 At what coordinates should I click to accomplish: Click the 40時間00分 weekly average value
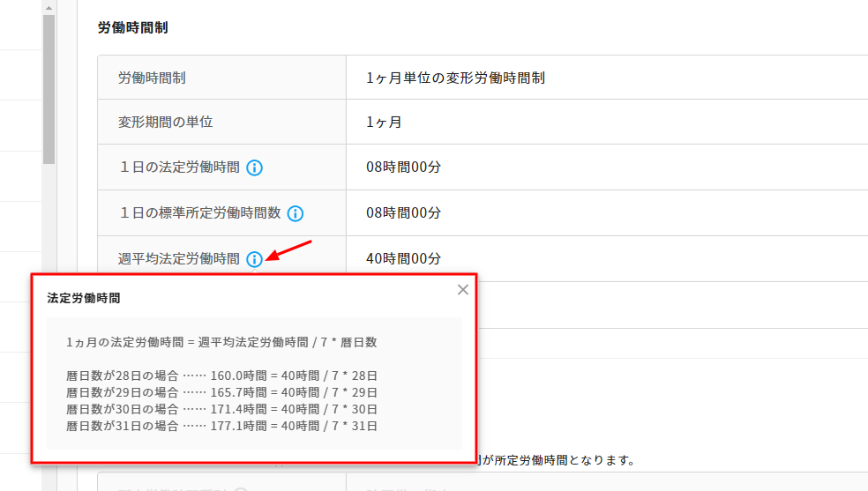(403, 259)
